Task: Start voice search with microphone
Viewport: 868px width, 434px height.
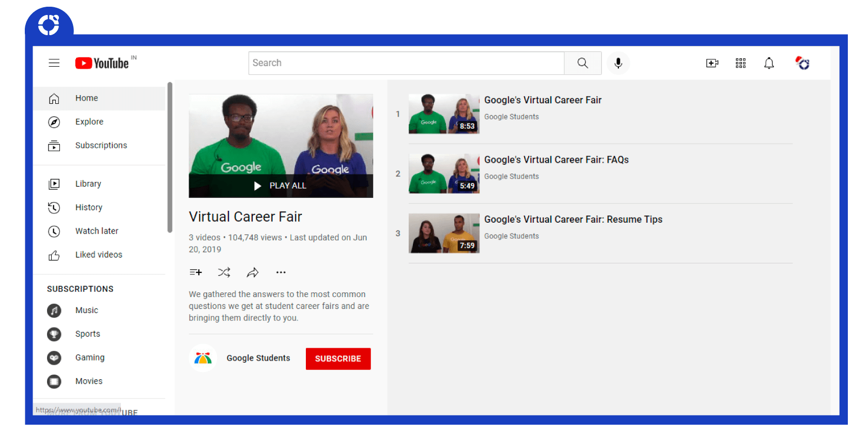Action: (x=618, y=63)
